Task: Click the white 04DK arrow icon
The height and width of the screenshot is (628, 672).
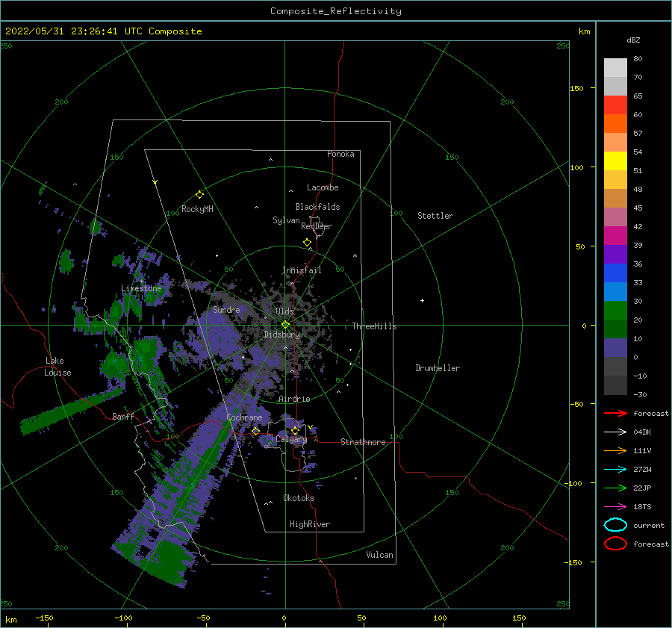Action: click(615, 432)
